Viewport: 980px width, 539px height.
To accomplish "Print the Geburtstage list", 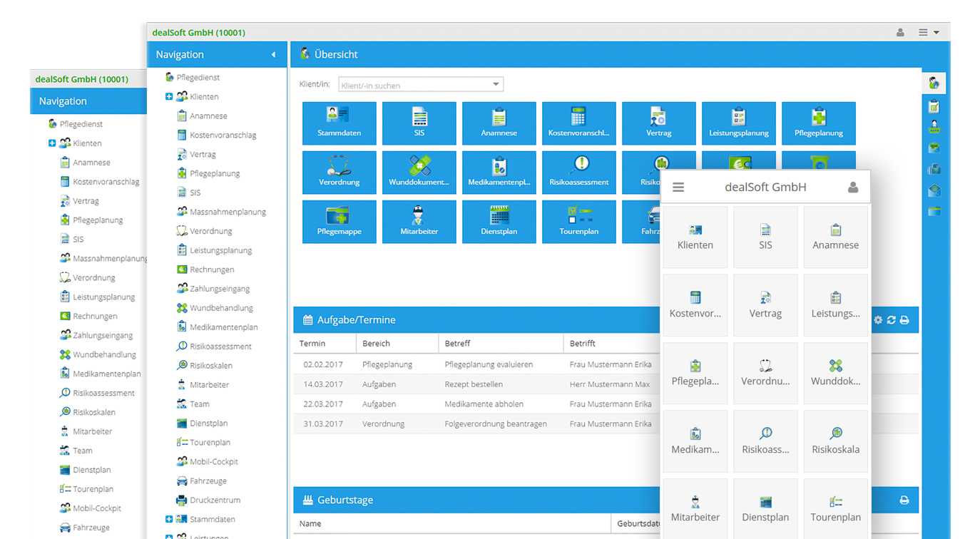I will coord(904,500).
